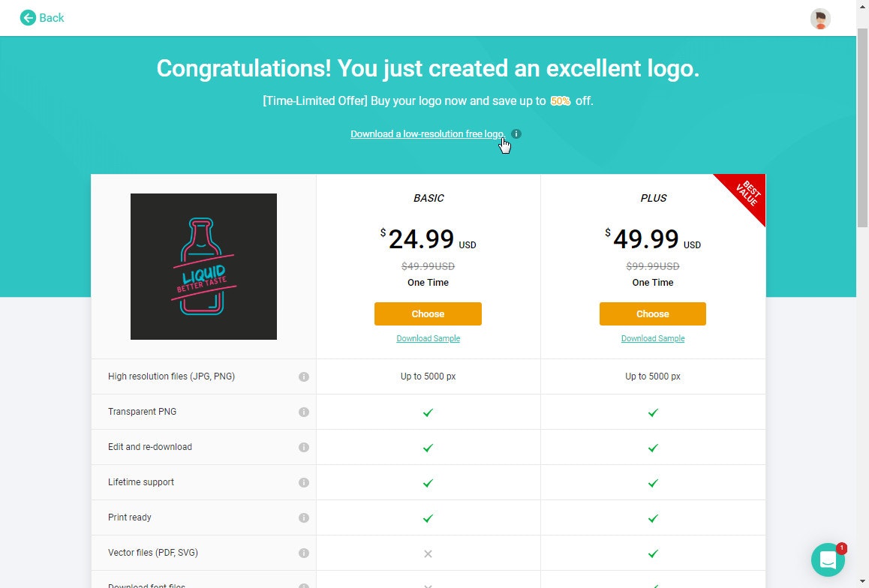Open the profile avatar in the top bar
The height and width of the screenshot is (588, 869).
pyautogui.click(x=820, y=18)
